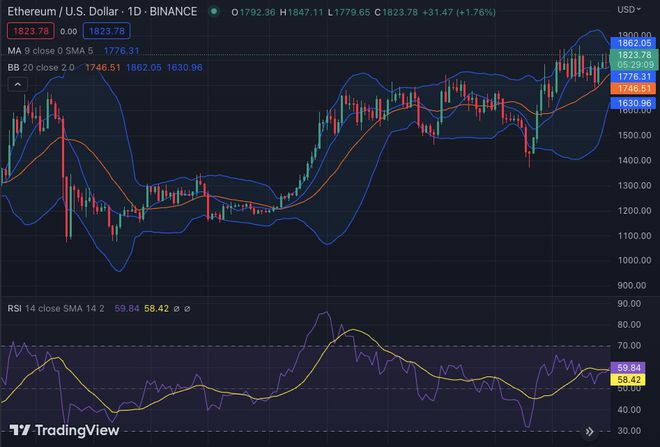Click the first ∅ symbol in the RSI legend

176,308
